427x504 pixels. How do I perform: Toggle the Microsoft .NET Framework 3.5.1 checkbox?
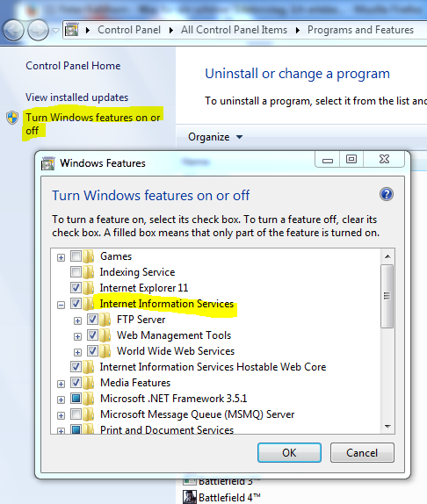[x=76, y=399]
